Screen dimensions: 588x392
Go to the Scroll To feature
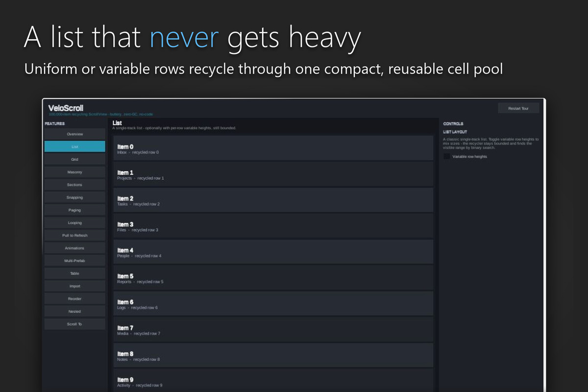tap(75, 324)
